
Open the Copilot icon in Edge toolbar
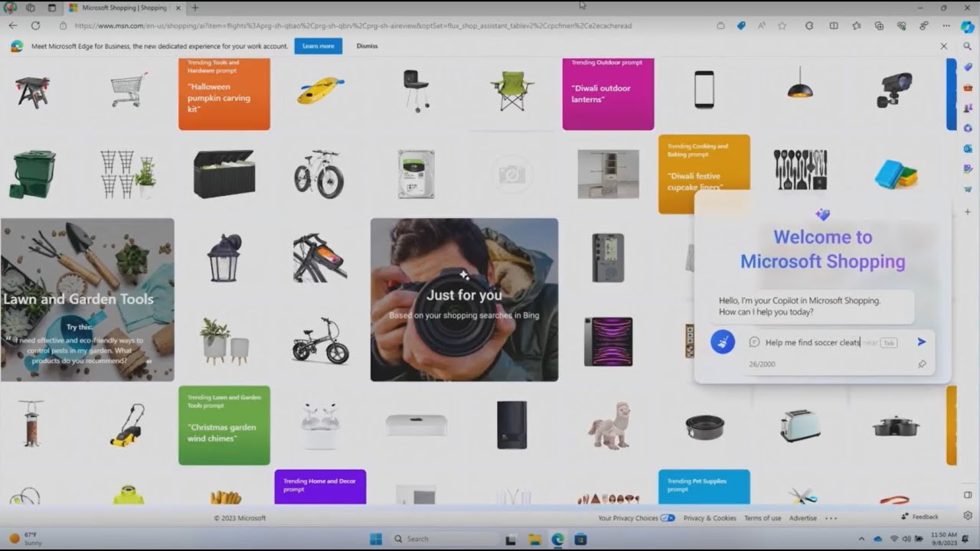968,26
